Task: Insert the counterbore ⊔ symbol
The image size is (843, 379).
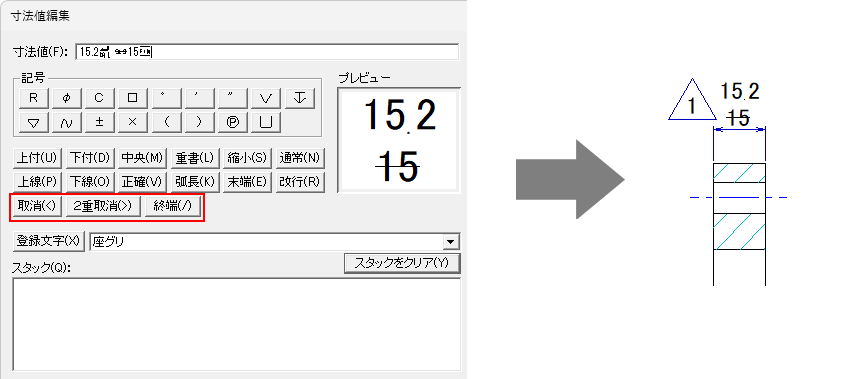Action: click(266, 122)
